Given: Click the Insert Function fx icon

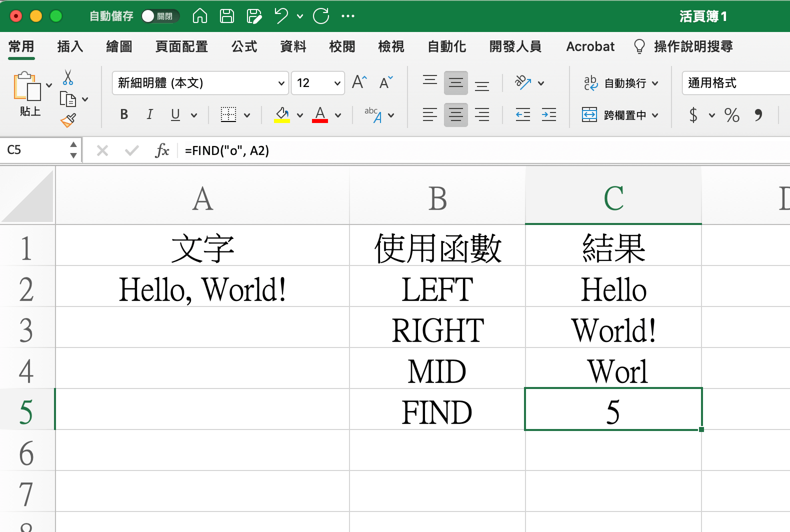Looking at the screenshot, I should point(162,150).
